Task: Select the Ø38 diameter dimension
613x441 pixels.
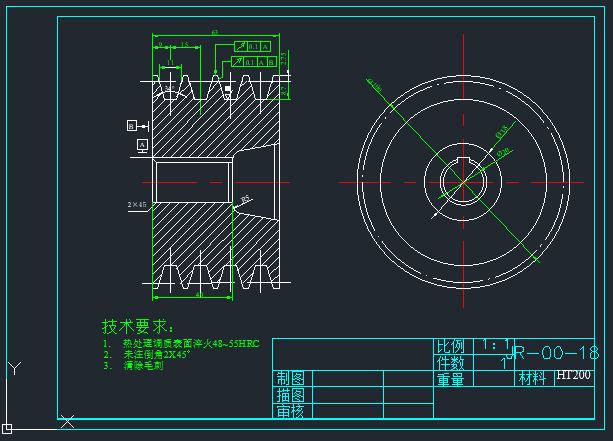Action: pyautogui.click(x=502, y=131)
